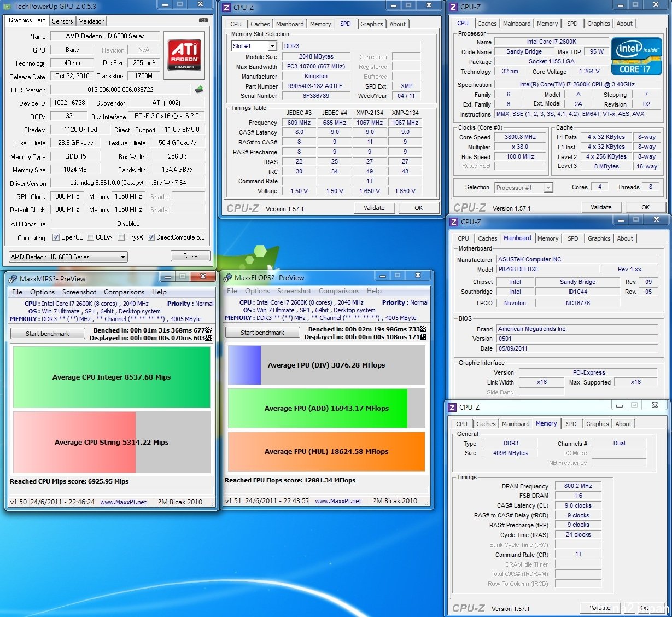Viewport: 672px width, 617px height.
Task: Toggle the PhysX checkbox
Action: click(x=121, y=237)
